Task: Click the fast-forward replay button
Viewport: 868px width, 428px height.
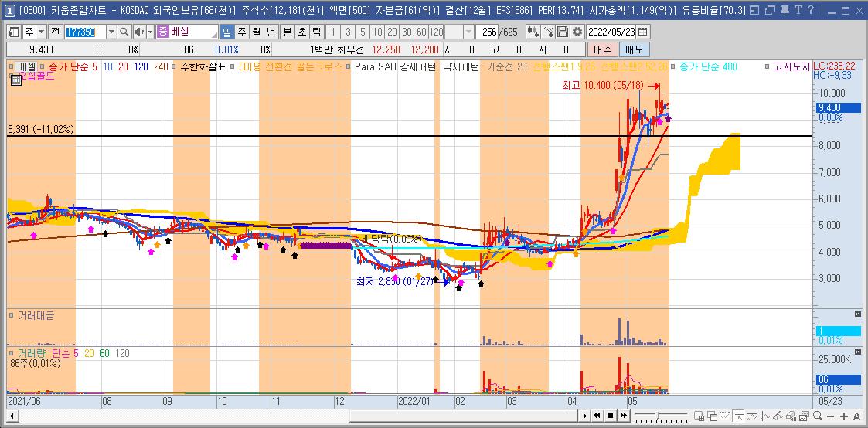Action: 624,416
